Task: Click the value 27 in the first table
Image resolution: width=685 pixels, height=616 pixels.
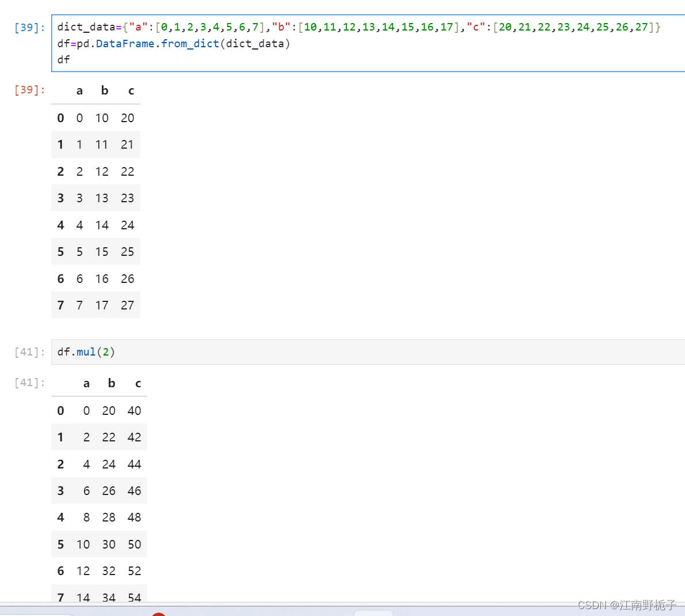Action: tap(127, 305)
